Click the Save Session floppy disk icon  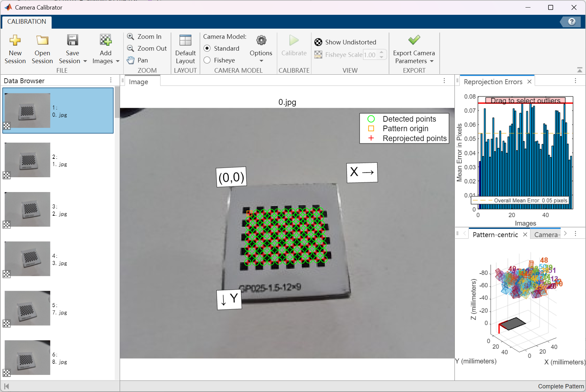[x=72, y=41]
